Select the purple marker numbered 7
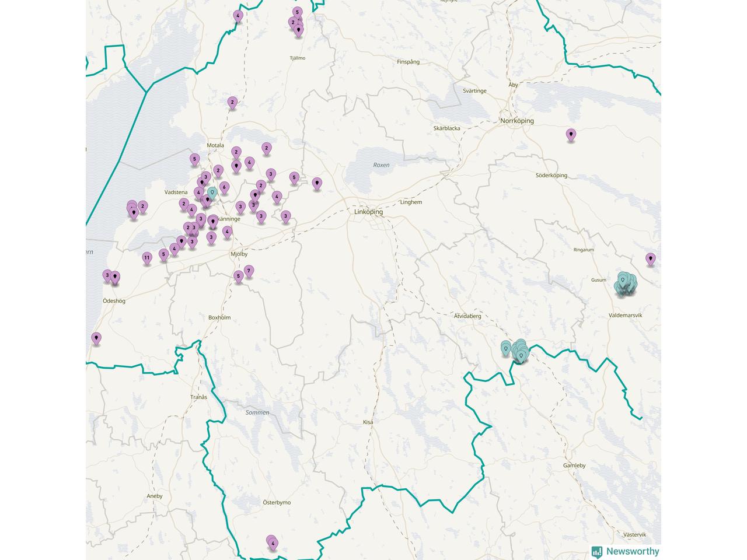747x560 pixels. pyautogui.click(x=249, y=271)
